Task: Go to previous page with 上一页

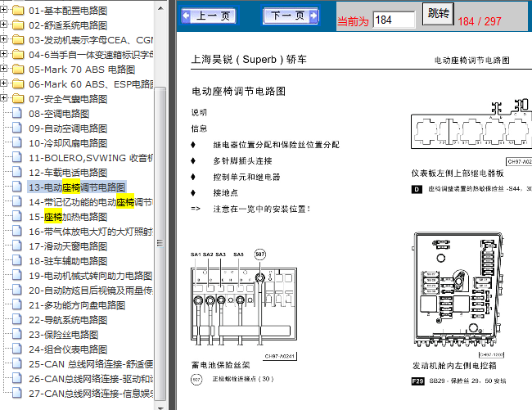Action: click(x=209, y=16)
